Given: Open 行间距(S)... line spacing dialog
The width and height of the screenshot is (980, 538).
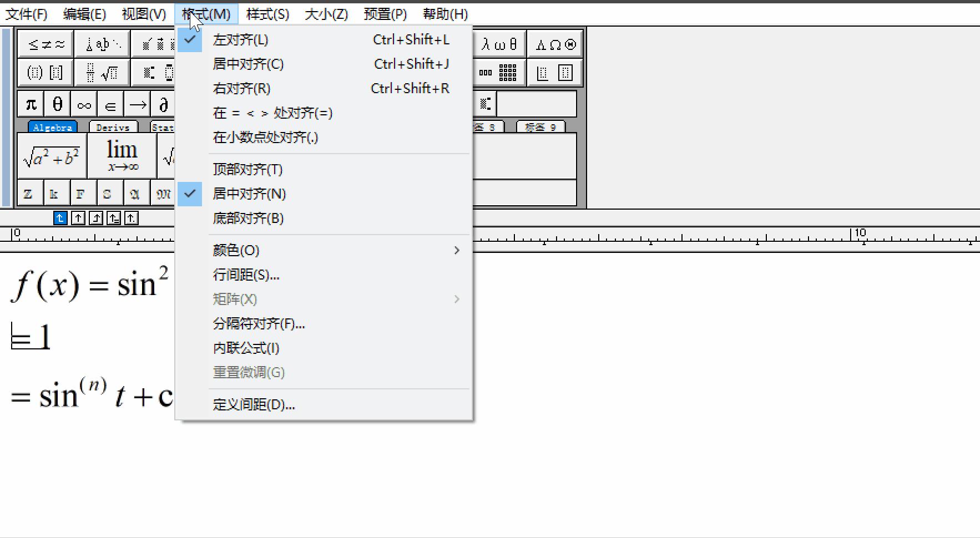Looking at the screenshot, I should (x=324, y=275).
